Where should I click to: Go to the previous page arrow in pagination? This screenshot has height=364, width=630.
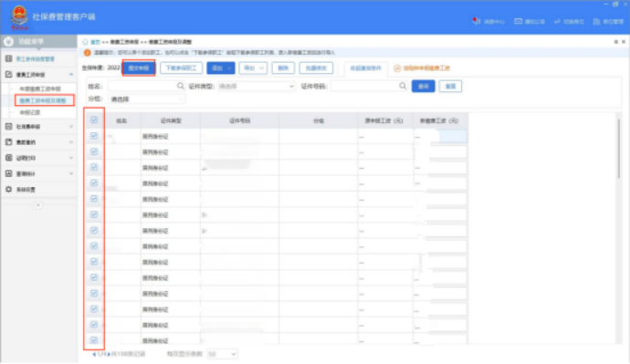pyautogui.click(x=94, y=354)
